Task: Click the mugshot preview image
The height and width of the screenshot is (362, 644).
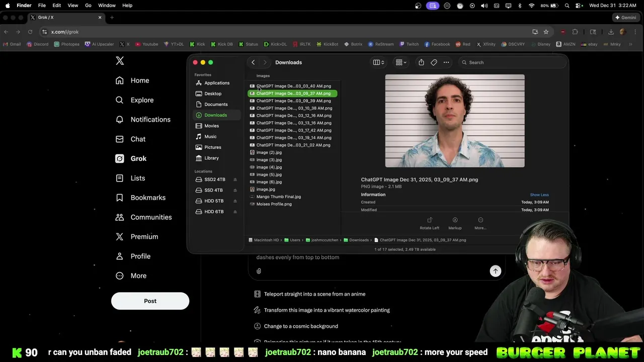Action: pos(455,121)
